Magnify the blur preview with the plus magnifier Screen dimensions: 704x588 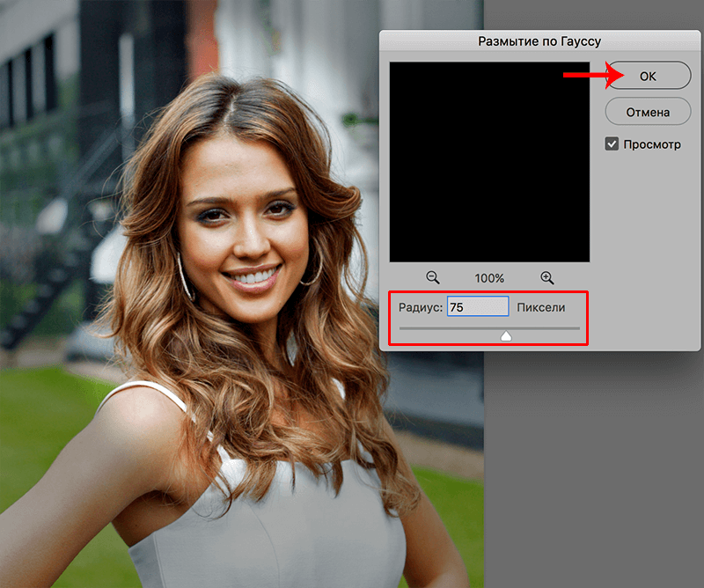click(546, 277)
